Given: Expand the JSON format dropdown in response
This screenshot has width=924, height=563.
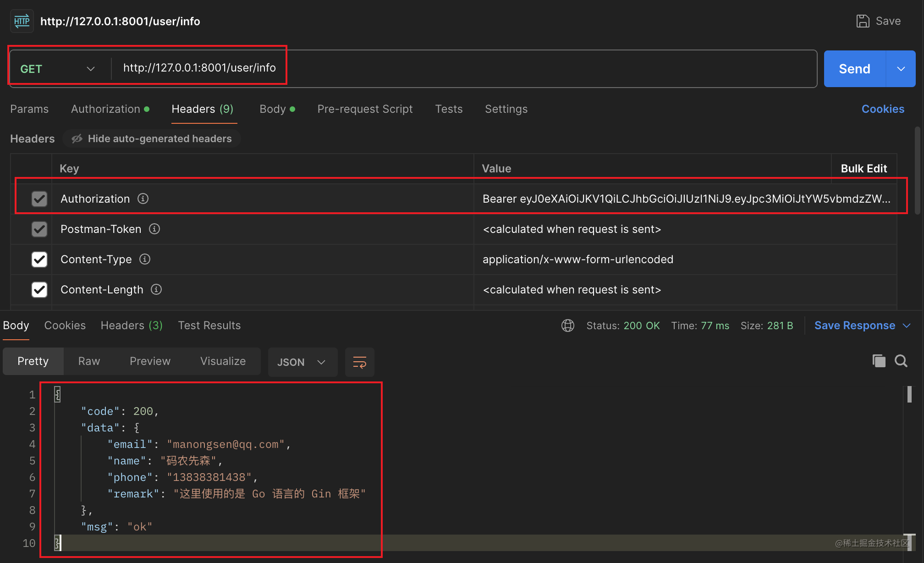Looking at the screenshot, I should pos(322,361).
